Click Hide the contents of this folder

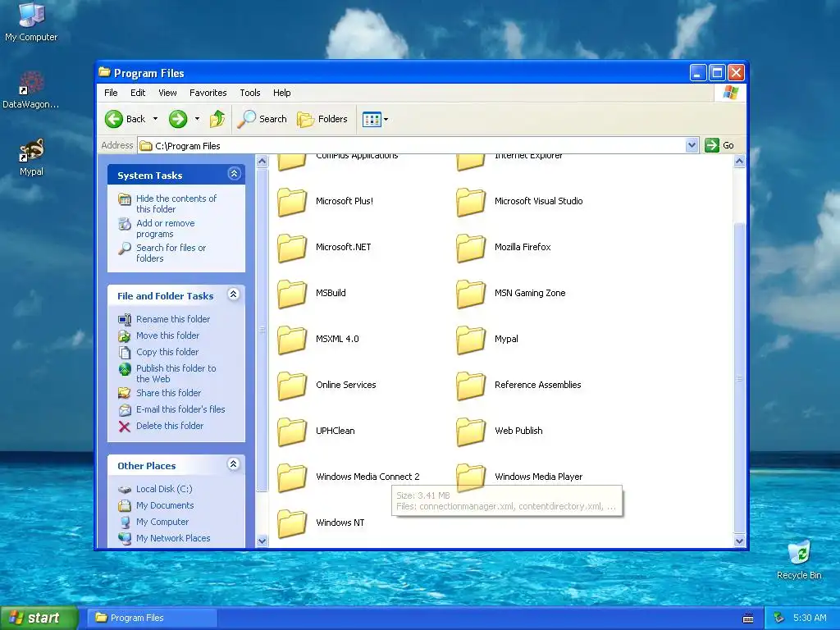click(x=176, y=203)
